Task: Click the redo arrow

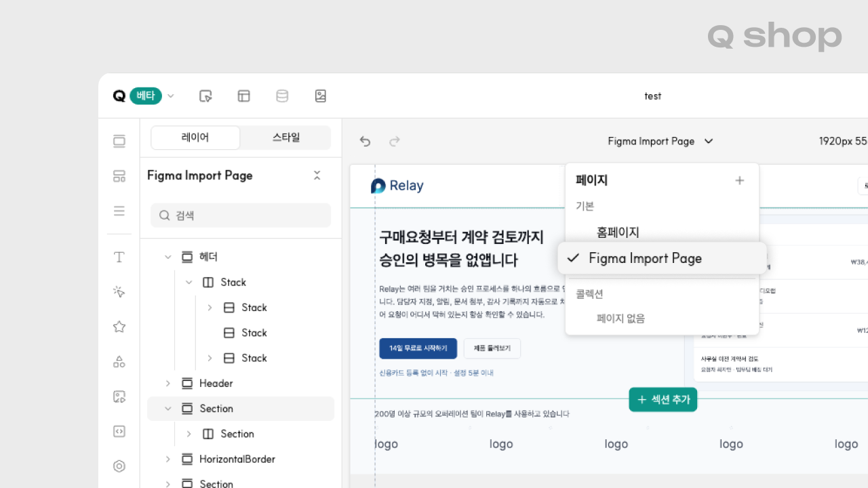Action: pos(395,141)
